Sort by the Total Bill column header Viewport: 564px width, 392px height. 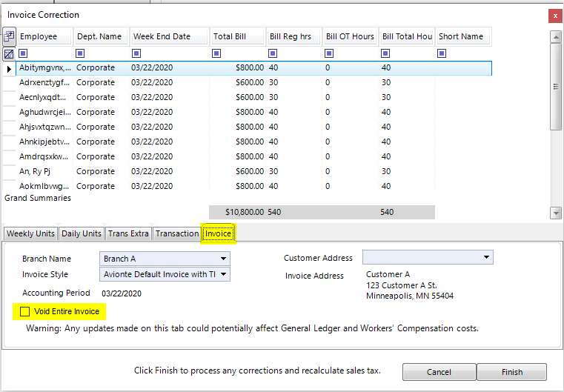pyautogui.click(x=238, y=36)
